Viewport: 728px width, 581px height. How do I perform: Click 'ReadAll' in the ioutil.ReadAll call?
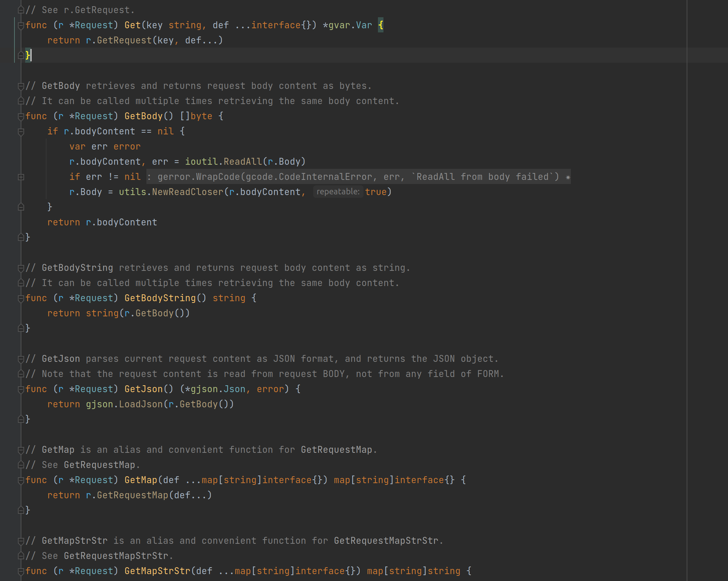(243, 162)
